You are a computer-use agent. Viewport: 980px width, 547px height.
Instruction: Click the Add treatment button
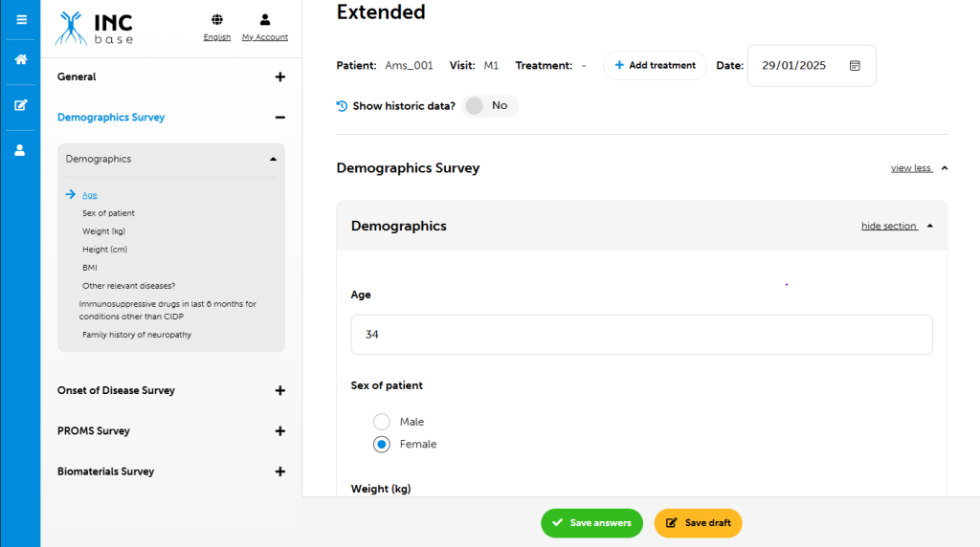tap(655, 66)
